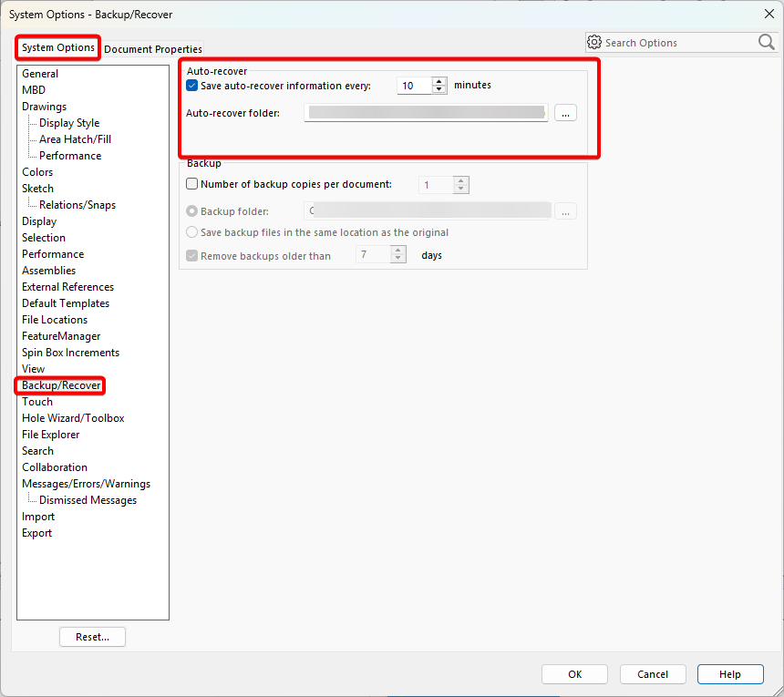Decrease auto-recover minutes with down arrow

point(439,89)
